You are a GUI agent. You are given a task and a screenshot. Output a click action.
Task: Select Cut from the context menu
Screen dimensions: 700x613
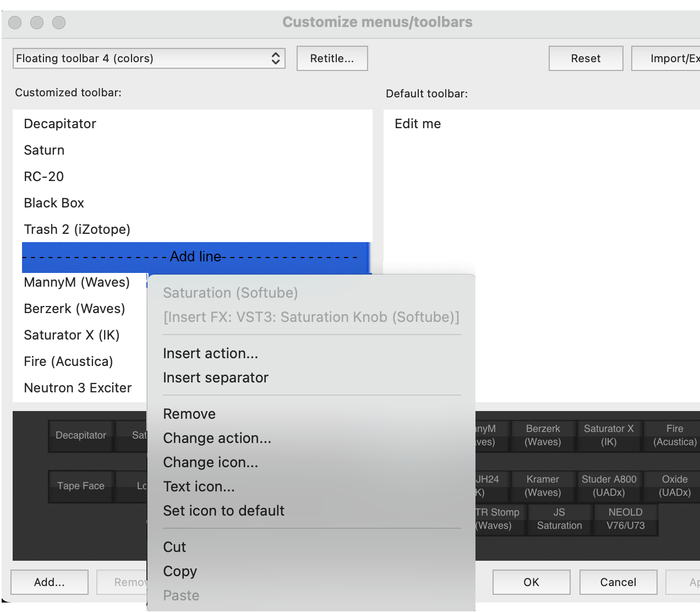311,547
